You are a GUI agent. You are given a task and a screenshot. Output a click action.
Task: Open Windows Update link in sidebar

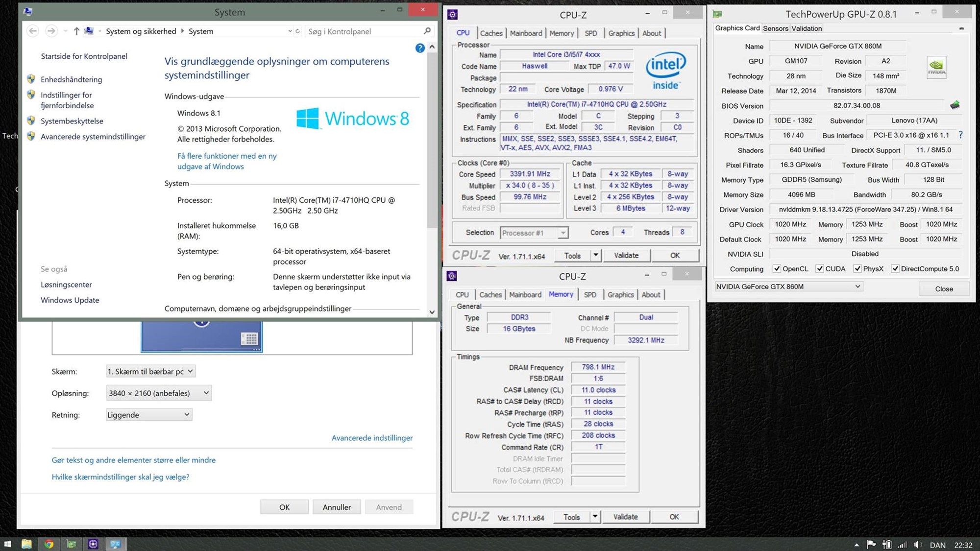point(70,300)
